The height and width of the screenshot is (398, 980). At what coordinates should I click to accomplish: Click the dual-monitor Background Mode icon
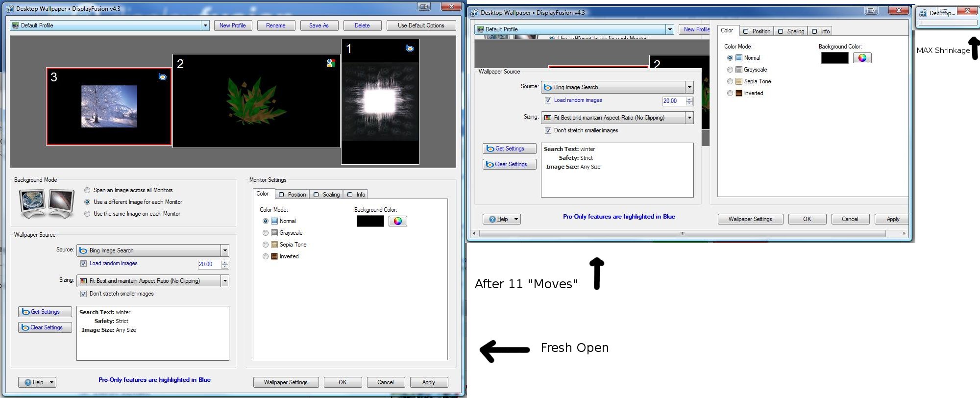click(x=47, y=203)
